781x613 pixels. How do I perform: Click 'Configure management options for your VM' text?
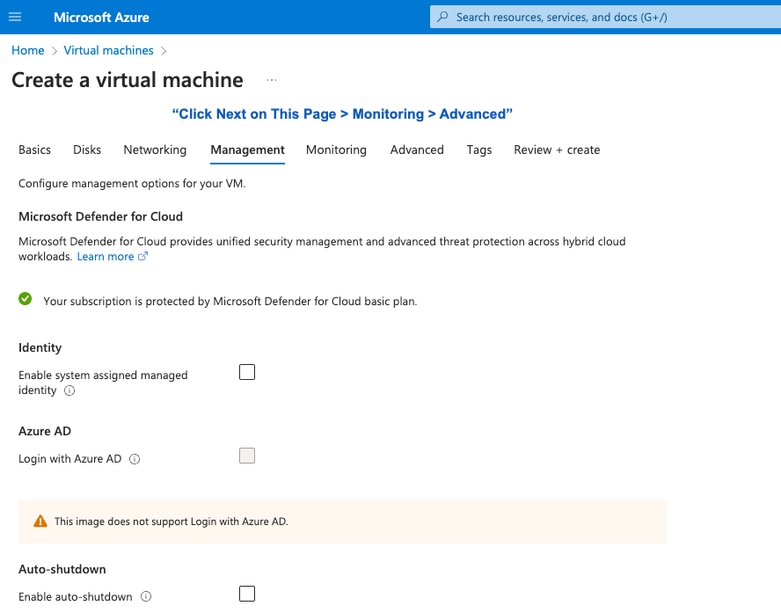click(132, 183)
